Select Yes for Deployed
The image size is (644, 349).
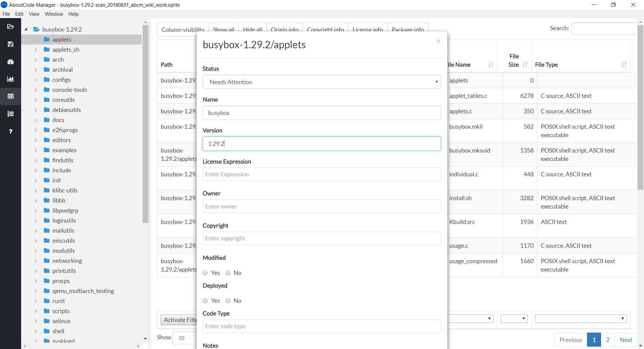205,301
